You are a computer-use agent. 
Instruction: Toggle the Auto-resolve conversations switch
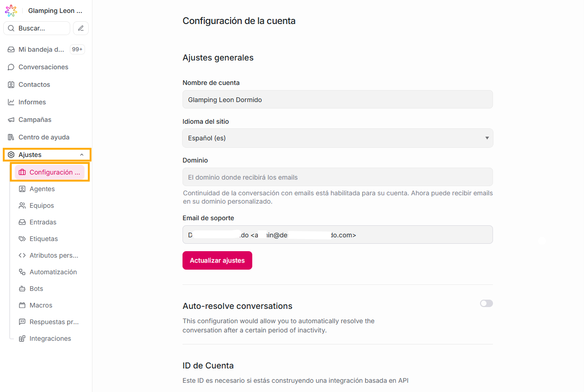486,303
